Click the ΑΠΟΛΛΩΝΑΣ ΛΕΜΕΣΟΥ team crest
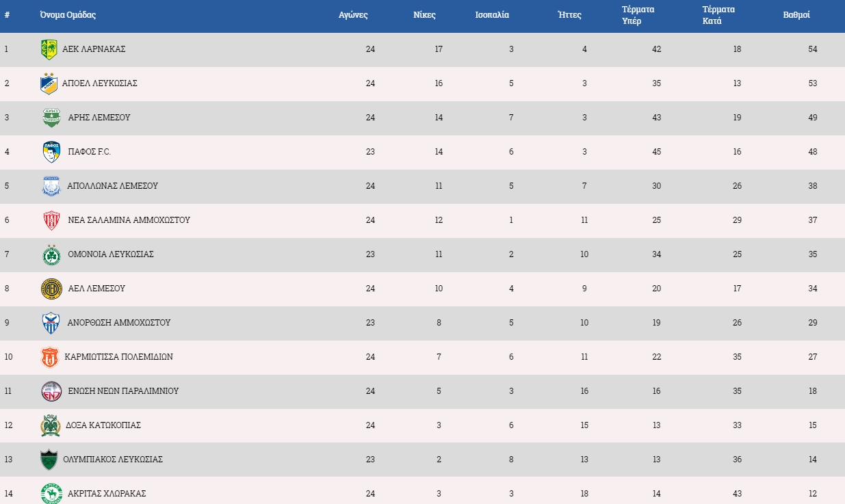The height and width of the screenshot is (504, 845). tap(51, 186)
